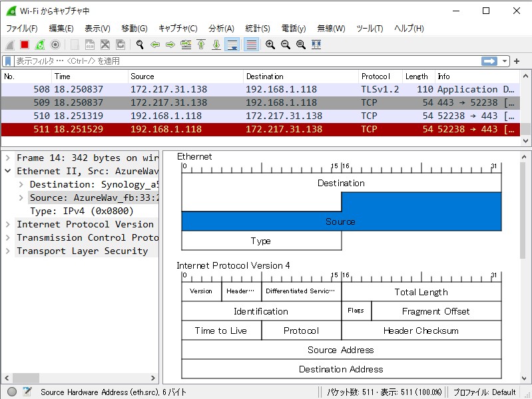The image size is (532, 399).
Task: Sort by Destination column header
Action: tap(301, 76)
